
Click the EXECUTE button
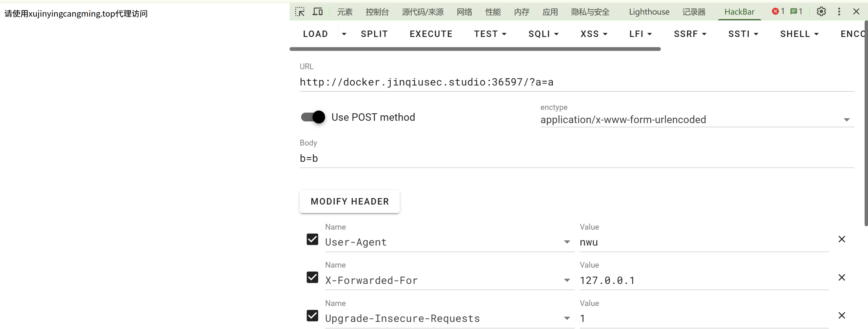pos(431,34)
